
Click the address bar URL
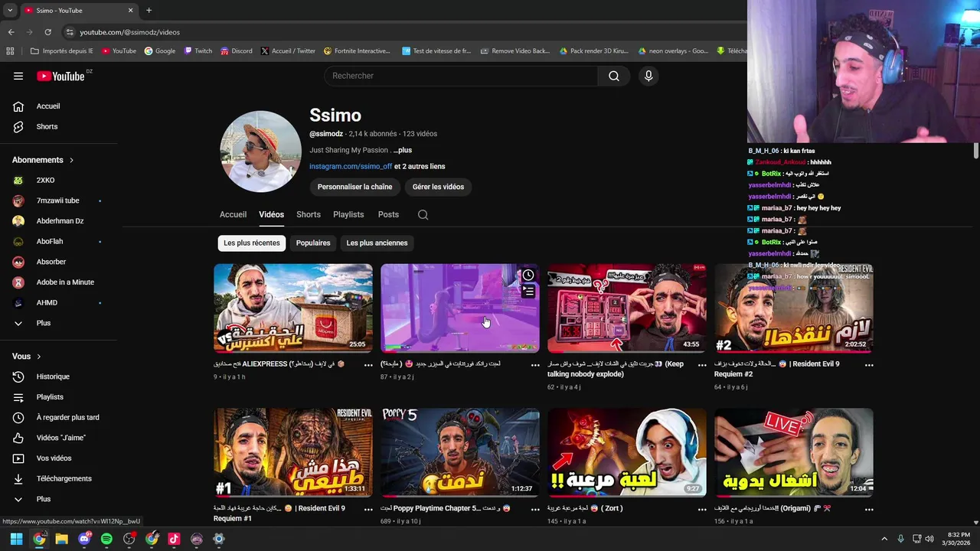point(130,32)
